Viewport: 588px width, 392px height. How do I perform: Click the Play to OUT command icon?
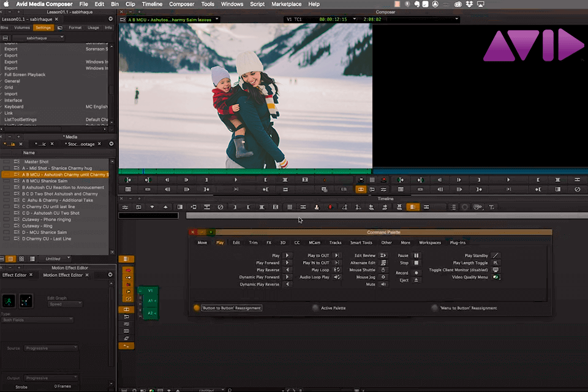[337, 255]
